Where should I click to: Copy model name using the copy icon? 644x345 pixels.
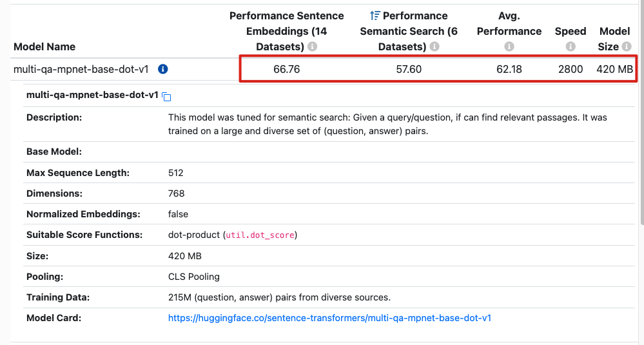click(166, 97)
